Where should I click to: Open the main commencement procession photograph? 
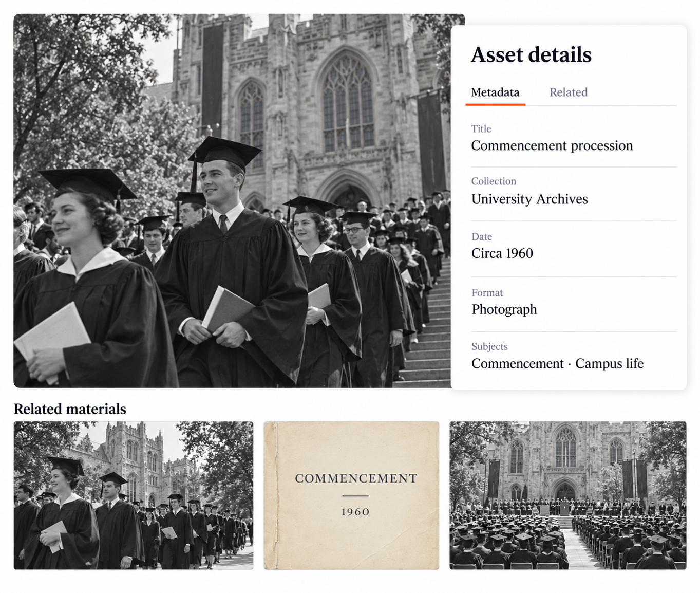coord(232,200)
